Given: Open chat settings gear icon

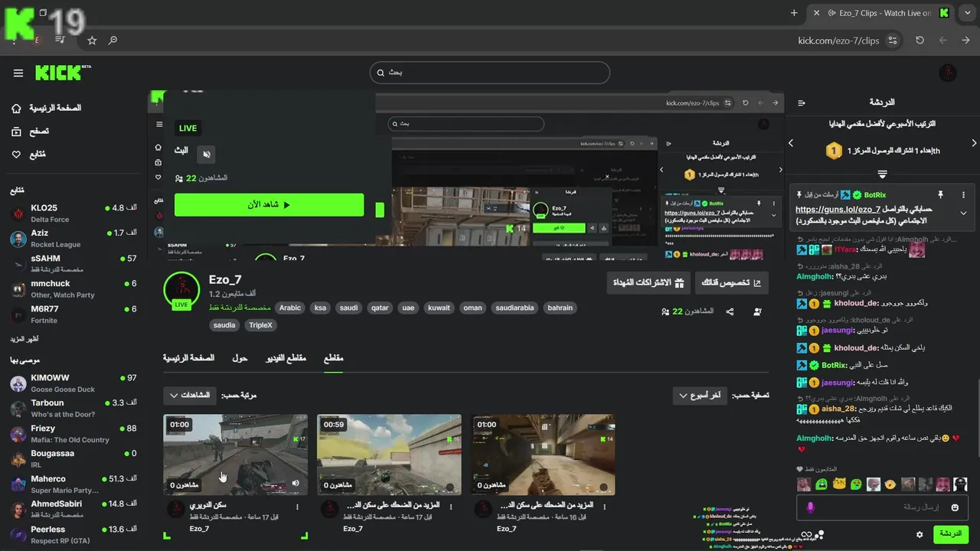Looking at the screenshot, I should pyautogui.click(x=920, y=534).
